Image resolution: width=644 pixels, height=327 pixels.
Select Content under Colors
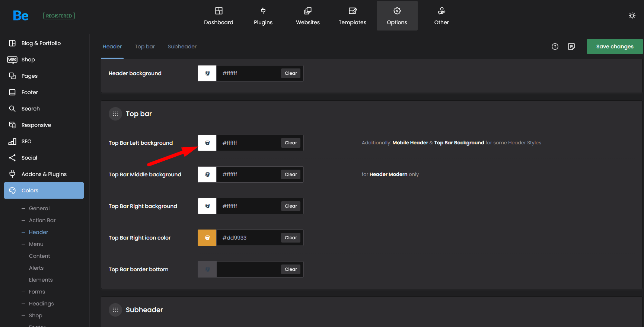[x=39, y=256]
